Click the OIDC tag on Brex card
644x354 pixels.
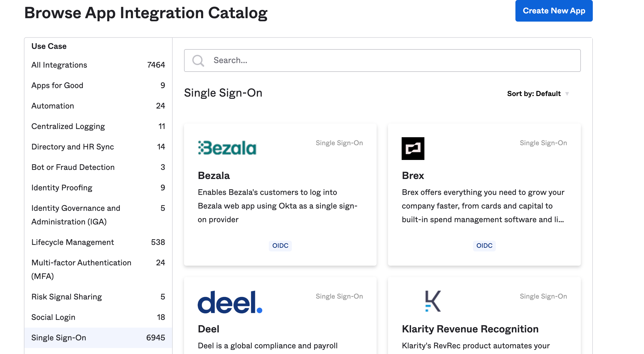tap(484, 246)
